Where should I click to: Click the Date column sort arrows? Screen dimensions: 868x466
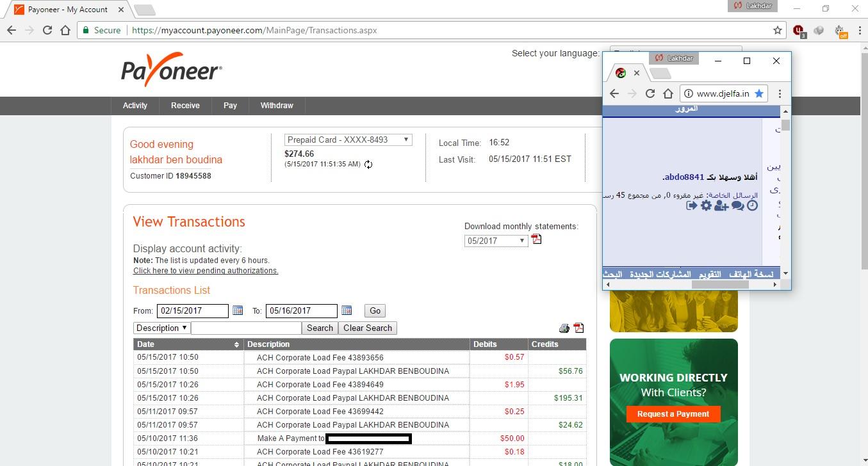pos(236,344)
